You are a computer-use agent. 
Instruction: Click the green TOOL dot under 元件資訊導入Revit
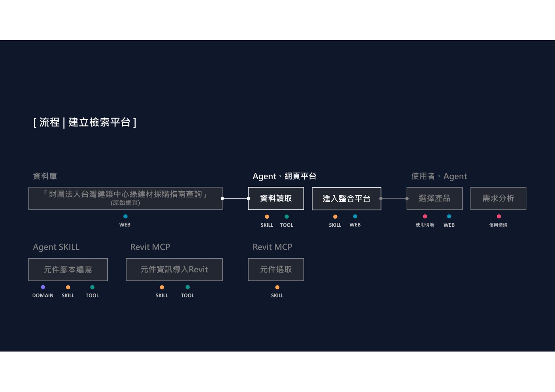[188, 287]
